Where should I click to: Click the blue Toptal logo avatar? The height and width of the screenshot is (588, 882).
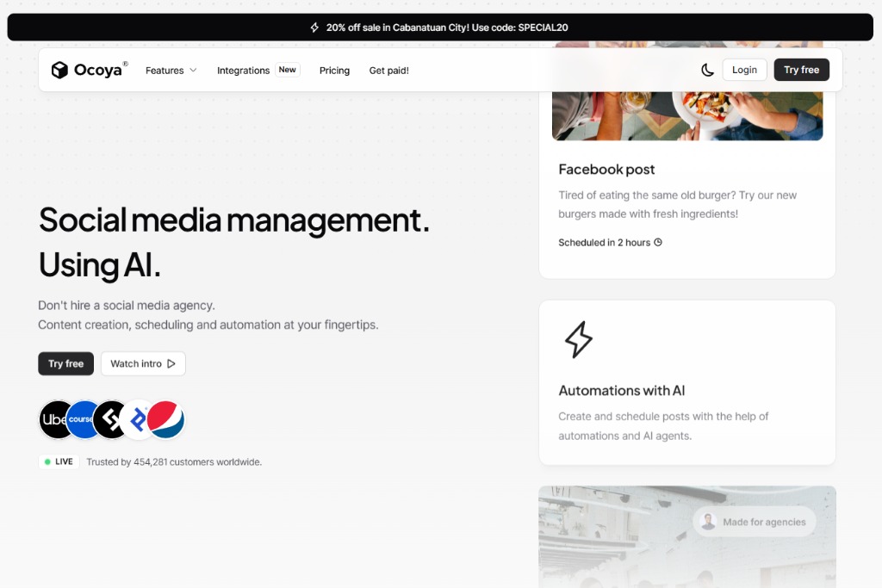click(138, 419)
